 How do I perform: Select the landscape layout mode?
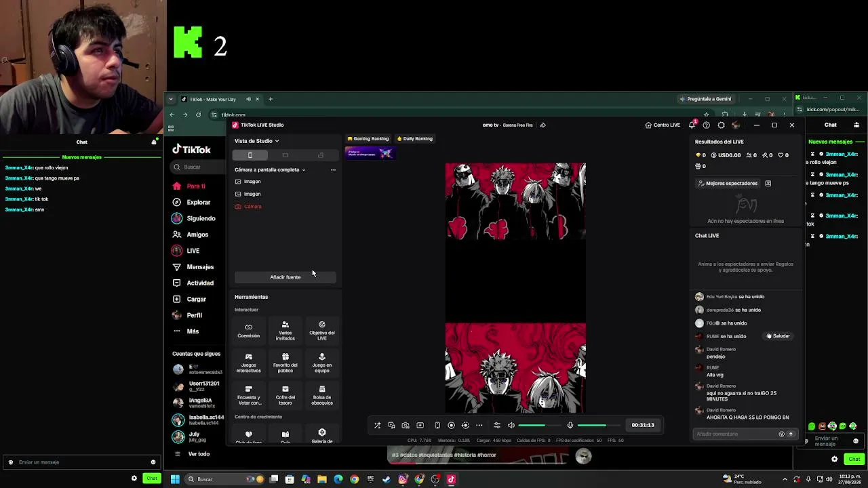point(285,155)
